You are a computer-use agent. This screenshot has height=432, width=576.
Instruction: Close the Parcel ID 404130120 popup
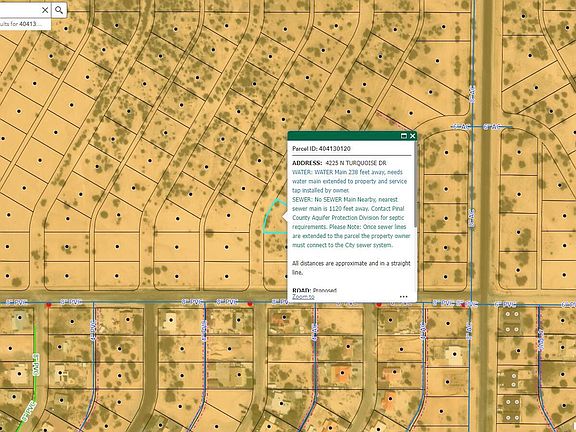tap(413, 136)
